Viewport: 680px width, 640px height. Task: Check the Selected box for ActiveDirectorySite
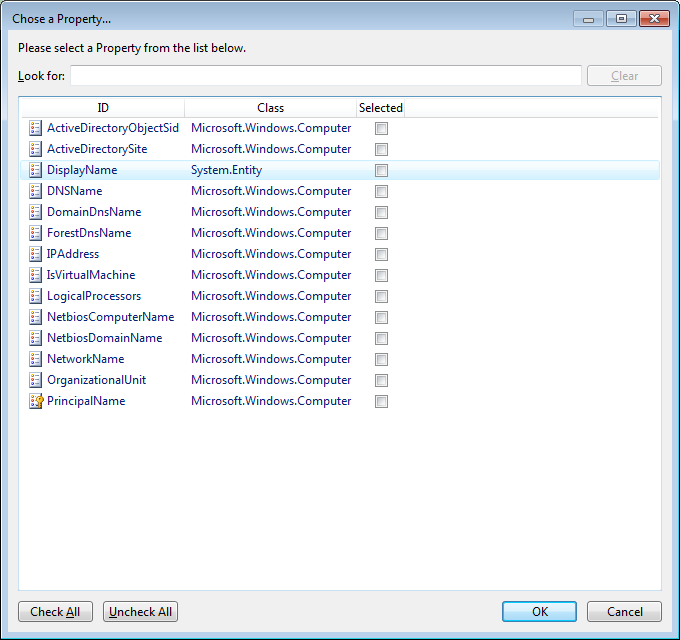point(381,150)
